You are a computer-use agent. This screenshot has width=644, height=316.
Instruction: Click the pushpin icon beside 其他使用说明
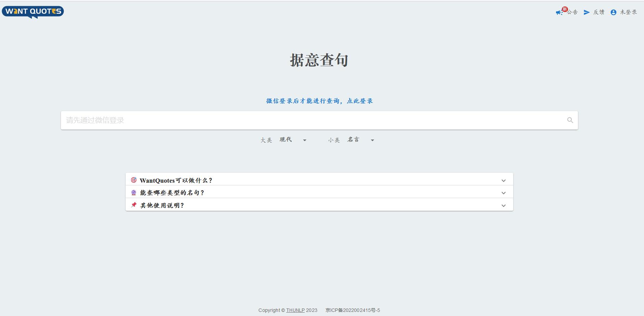click(x=134, y=205)
